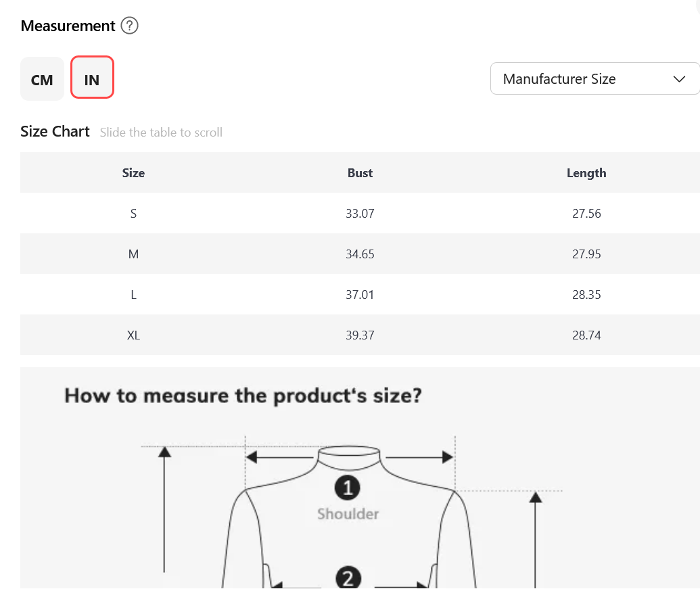Click the number 1 Shoulder marker icon
The height and width of the screenshot is (589, 700).
coord(348,488)
